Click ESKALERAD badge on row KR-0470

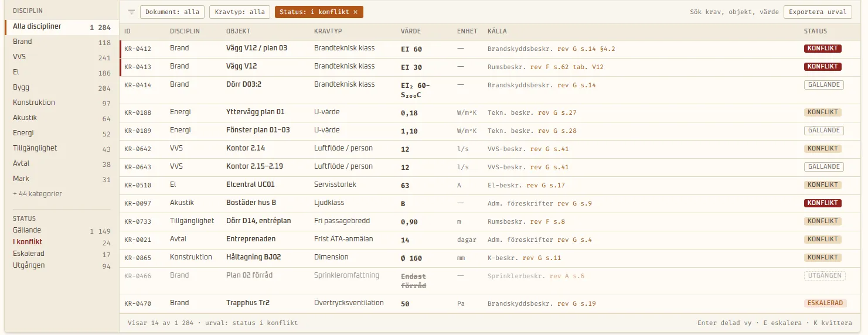(x=825, y=303)
